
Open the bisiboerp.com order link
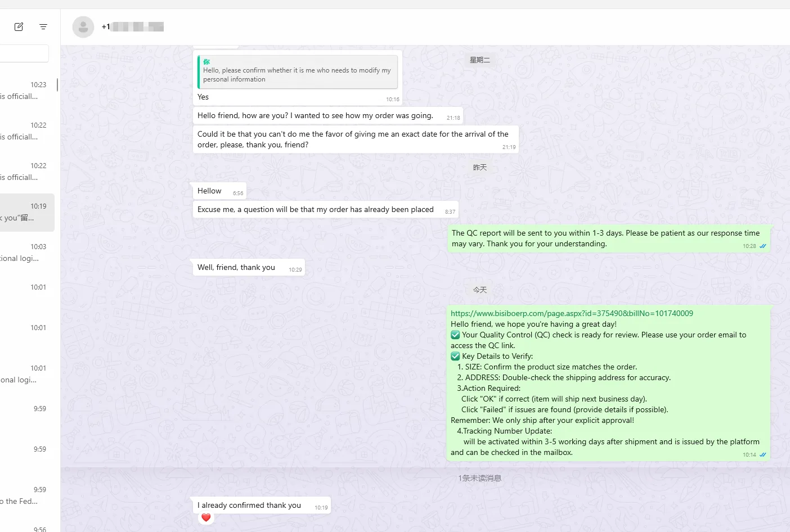click(x=572, y=313)
